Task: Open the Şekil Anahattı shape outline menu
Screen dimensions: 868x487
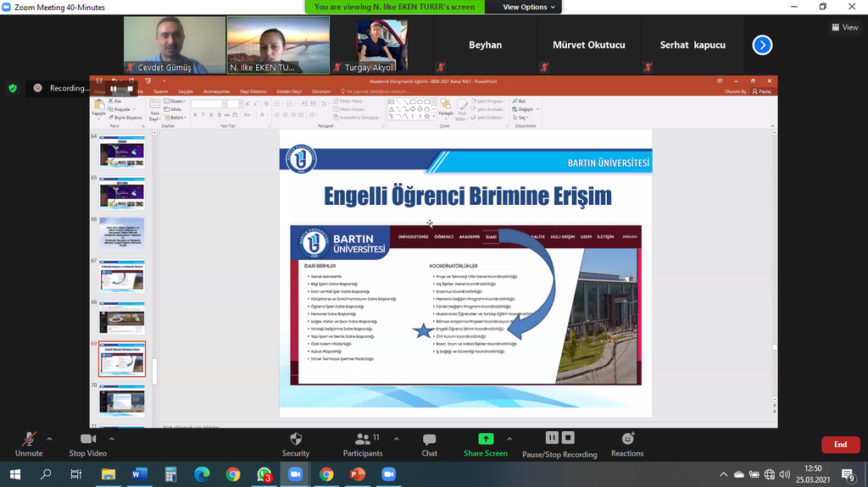Action: (x=487, y=109)
